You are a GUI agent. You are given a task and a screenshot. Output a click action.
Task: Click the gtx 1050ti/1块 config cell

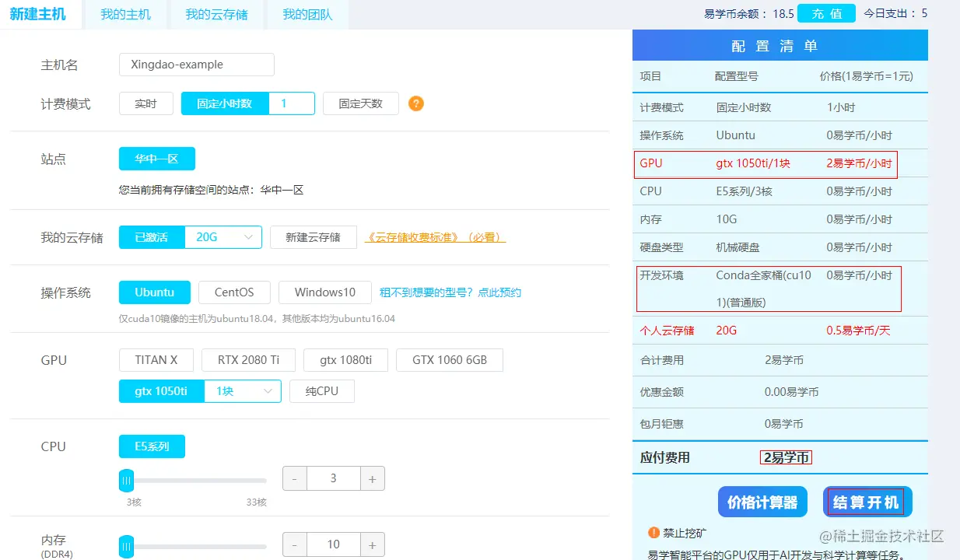pos(753,163)
